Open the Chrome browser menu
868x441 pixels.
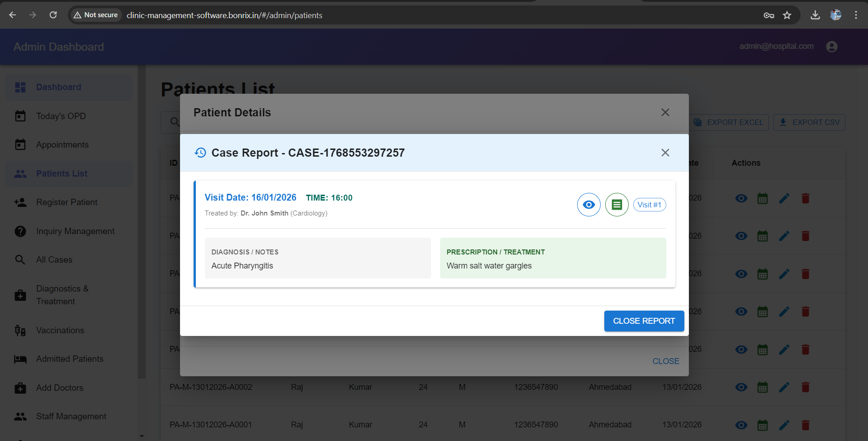point(856,15)
